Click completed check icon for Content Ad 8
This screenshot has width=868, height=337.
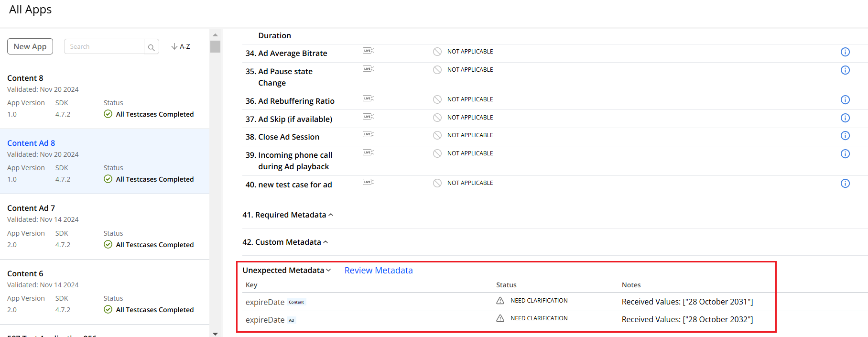[x=108, y=179]
